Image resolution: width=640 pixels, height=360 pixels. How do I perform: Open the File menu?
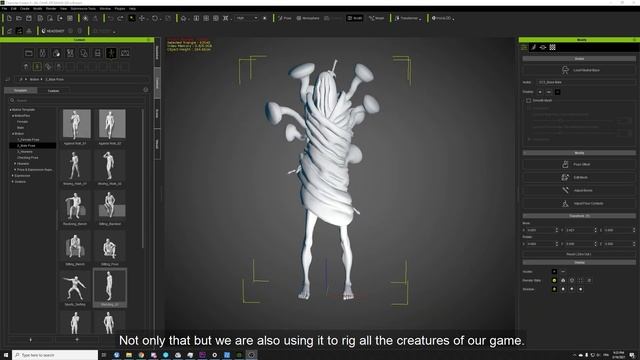coord(4,9)
